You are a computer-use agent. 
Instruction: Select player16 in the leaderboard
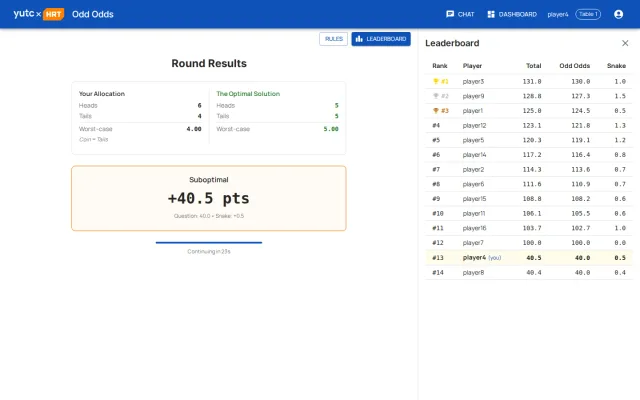coord(474,229)
